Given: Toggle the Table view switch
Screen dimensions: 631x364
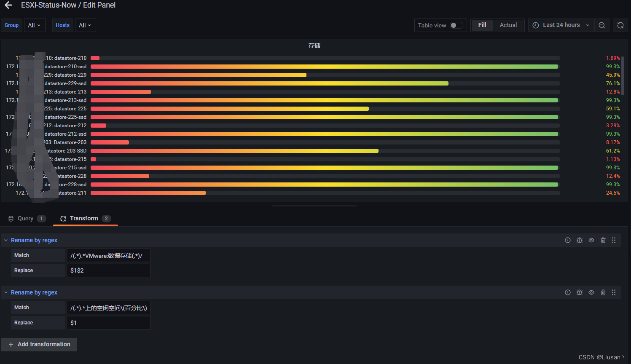Looking at the screenshot, I should 456,25.
